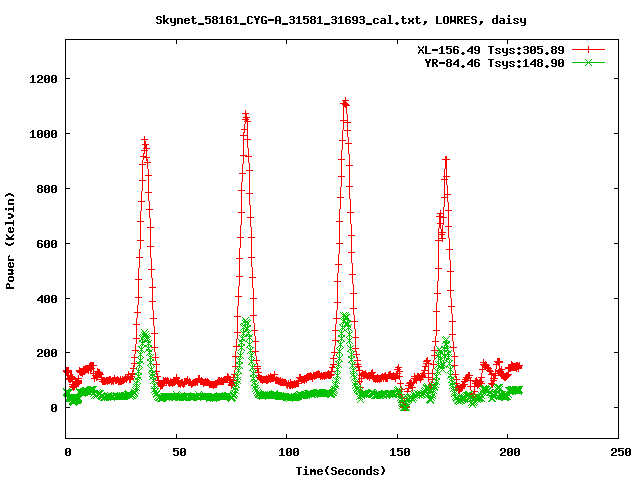This screenshot has height=480, width=640.
Task: Click the 800 y-axis tick label
Action: tap(47, 189)
